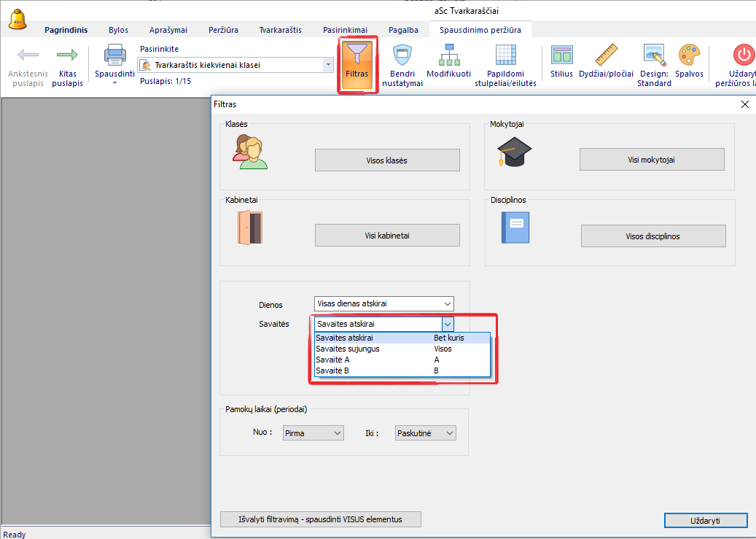Screen dimensions: 756x539
Task: Expand the Pasirinkite timetable type dropdown
Action: point(328,65)
